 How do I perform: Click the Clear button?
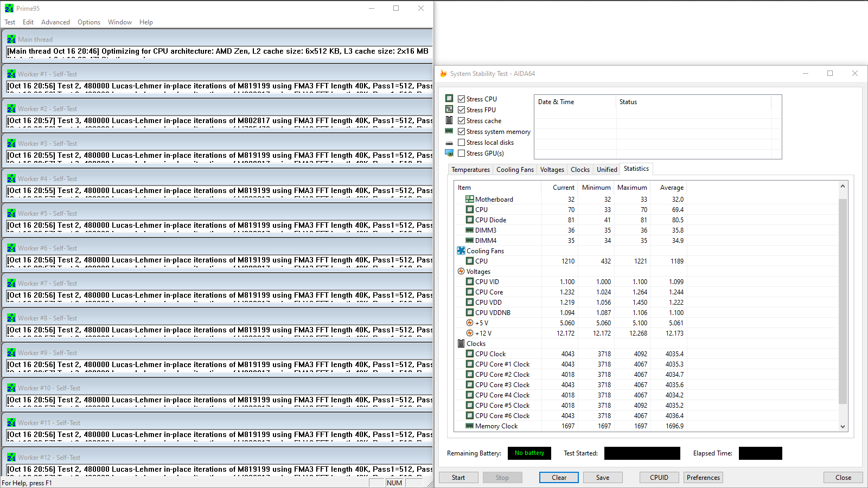pos(559,478)
